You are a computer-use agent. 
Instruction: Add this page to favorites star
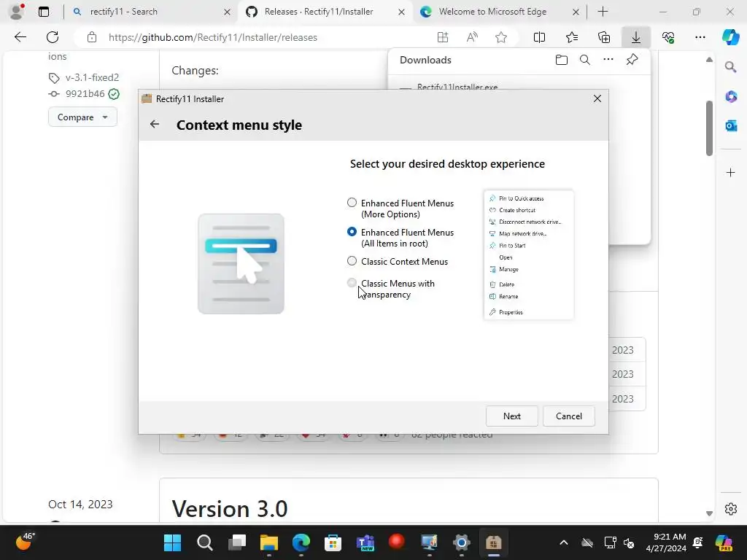(x=500, y=37)
